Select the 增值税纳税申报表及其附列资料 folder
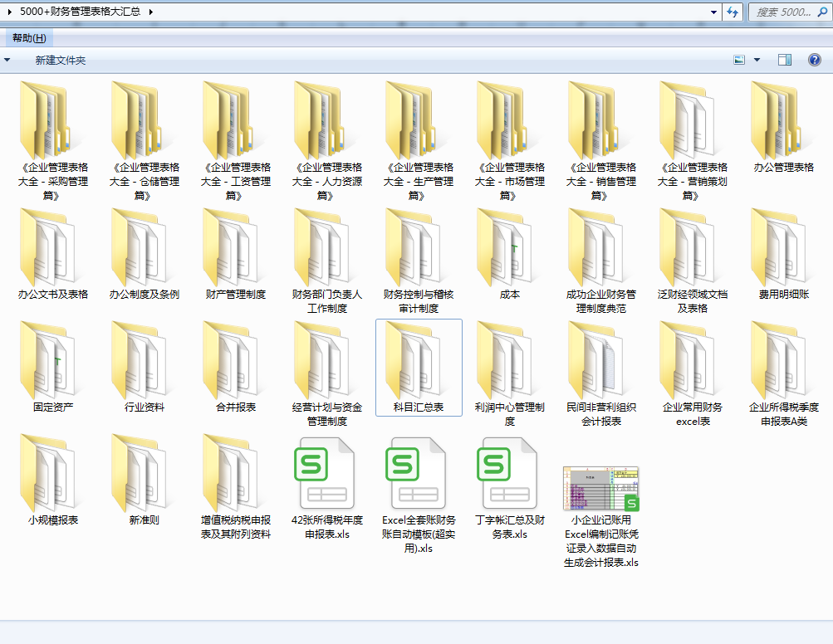833x644 pixels. coord(235,487)
